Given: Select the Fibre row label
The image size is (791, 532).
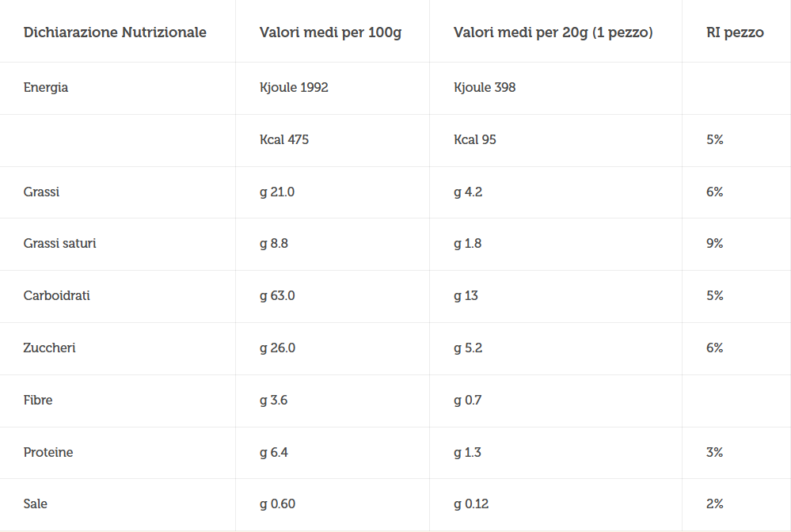Looking at the screenshot, I should click(38, 400).
